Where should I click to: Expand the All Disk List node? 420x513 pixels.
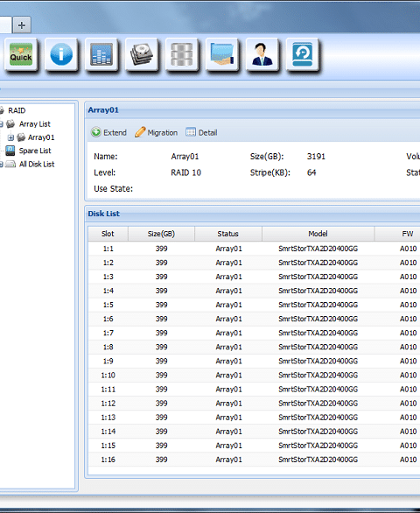(x=1, y=165)
